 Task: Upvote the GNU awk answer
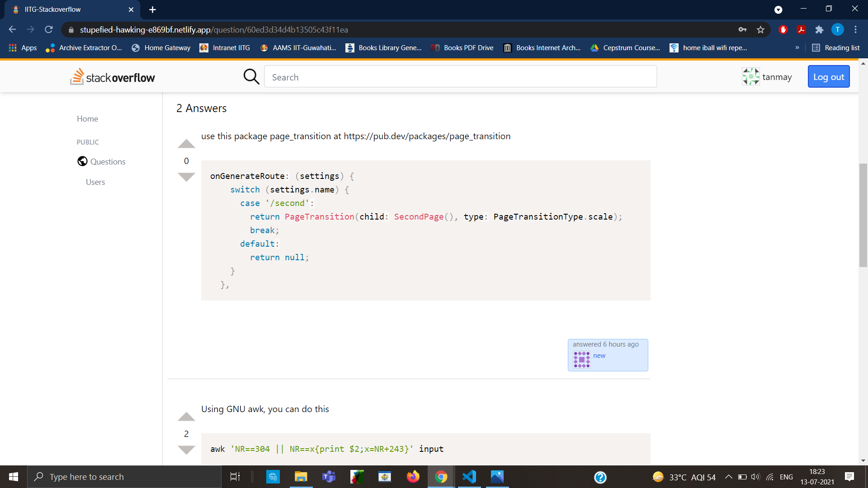click(186, 417)
